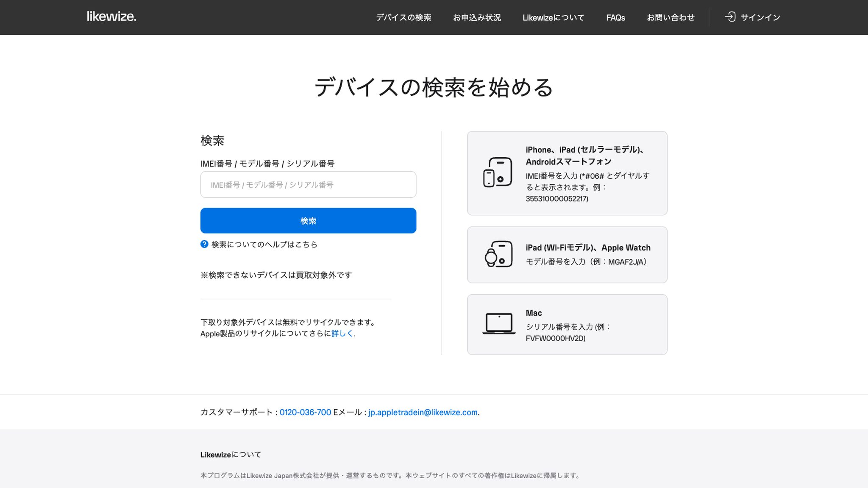Click the watch and iPad icon

click(498, 254)
